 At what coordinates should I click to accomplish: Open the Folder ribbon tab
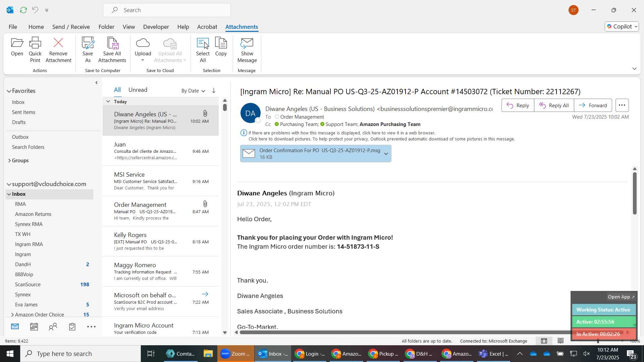coord(106,27)
